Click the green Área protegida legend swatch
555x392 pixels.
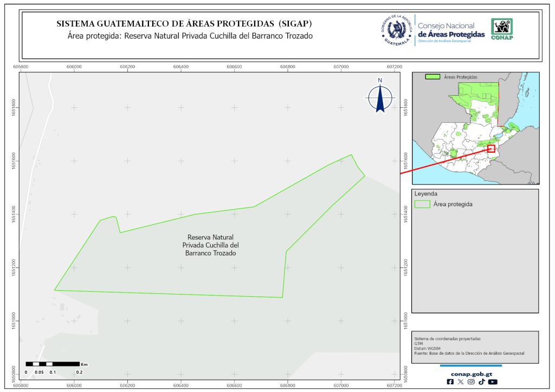pyautogui.click(x=422, y=204)
